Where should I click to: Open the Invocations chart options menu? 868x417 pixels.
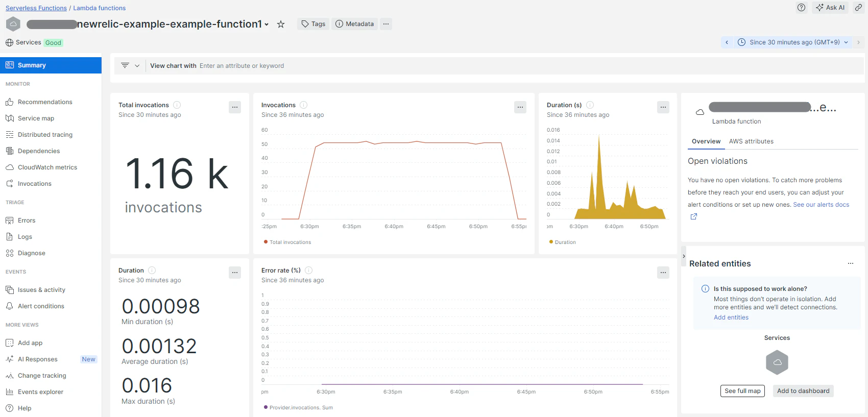pyautogui.click(x=520, y=107)
